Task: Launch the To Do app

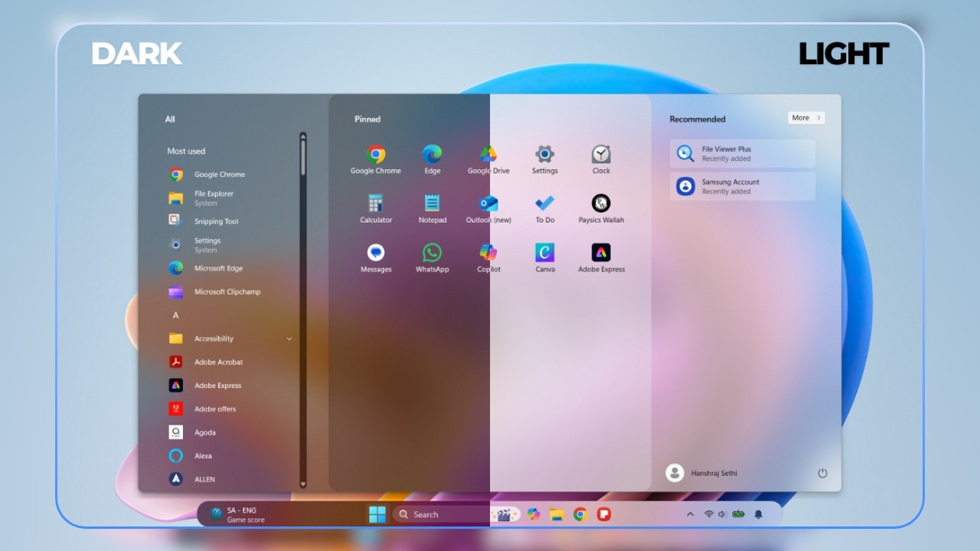Action: tap(545, 209)
